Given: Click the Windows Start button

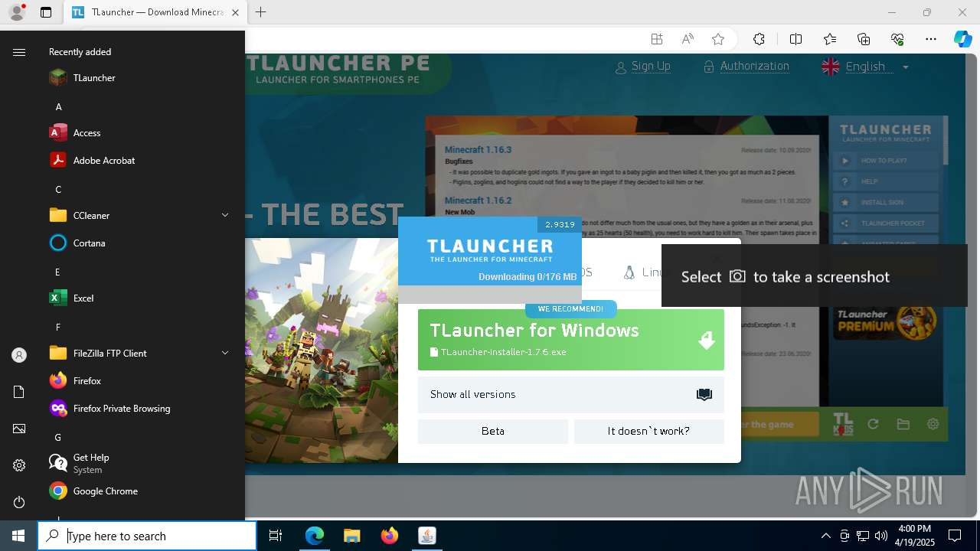Looking at the screenshot, I should click(x=18, y=536).
